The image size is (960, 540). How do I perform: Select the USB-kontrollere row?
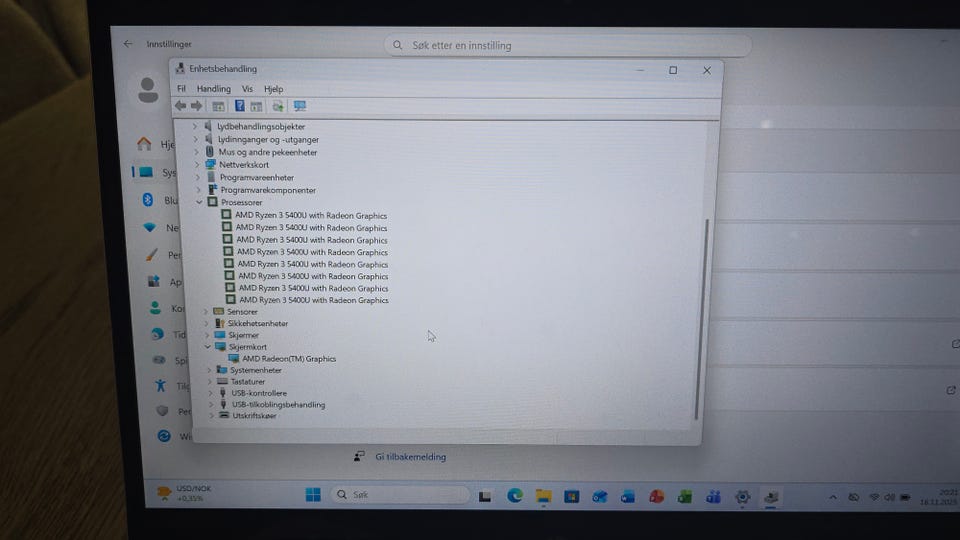click(x=259, y=393)
